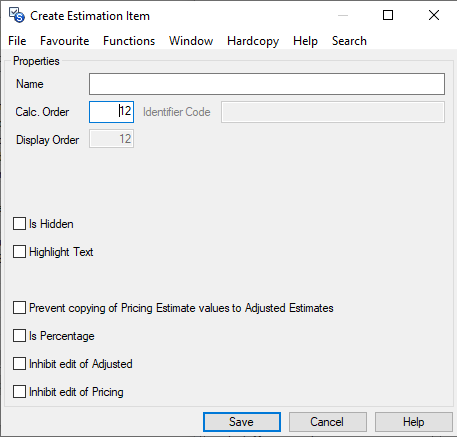Click the Identifier Code label
The height and width of the screenshot is (437, 457).
(177, 112)
